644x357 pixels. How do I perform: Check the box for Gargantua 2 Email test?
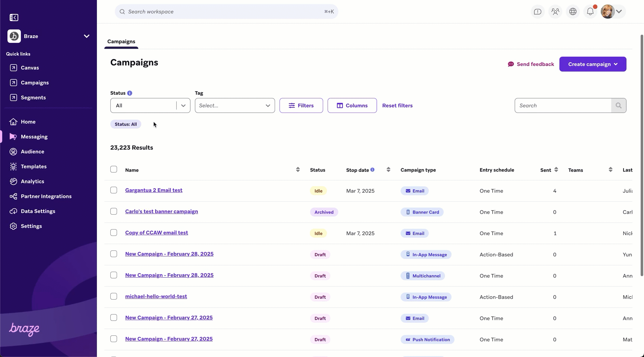point(114,190)
